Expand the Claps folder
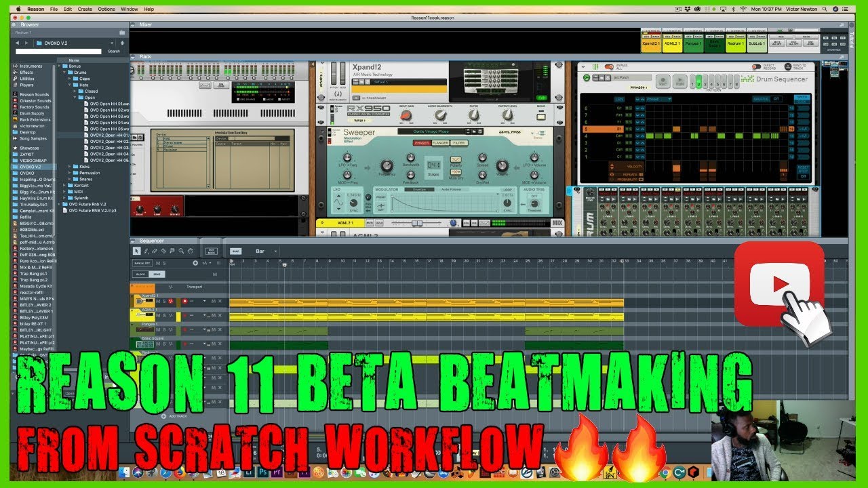Screen dimensions: 868x488 click(x=69, y=79)
